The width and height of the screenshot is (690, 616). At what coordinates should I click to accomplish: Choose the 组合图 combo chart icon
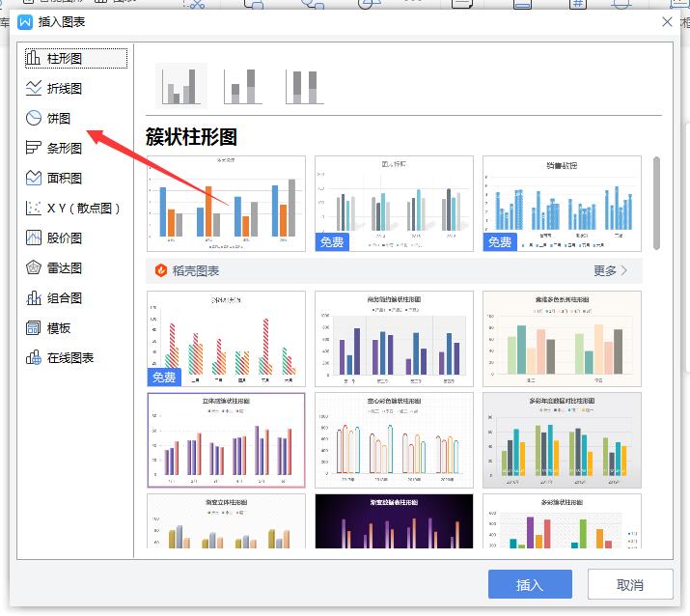coord(34,298)
